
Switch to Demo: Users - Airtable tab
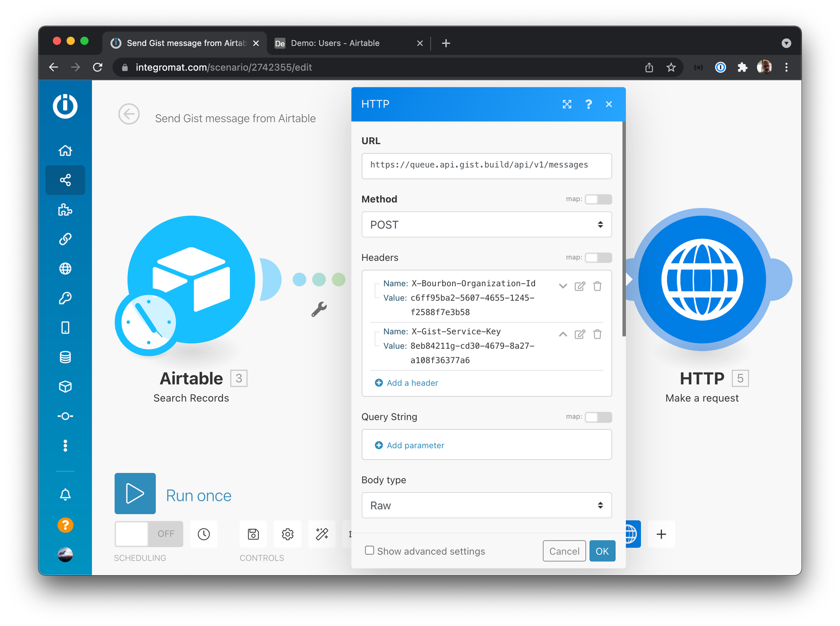[x=335, y=43]
